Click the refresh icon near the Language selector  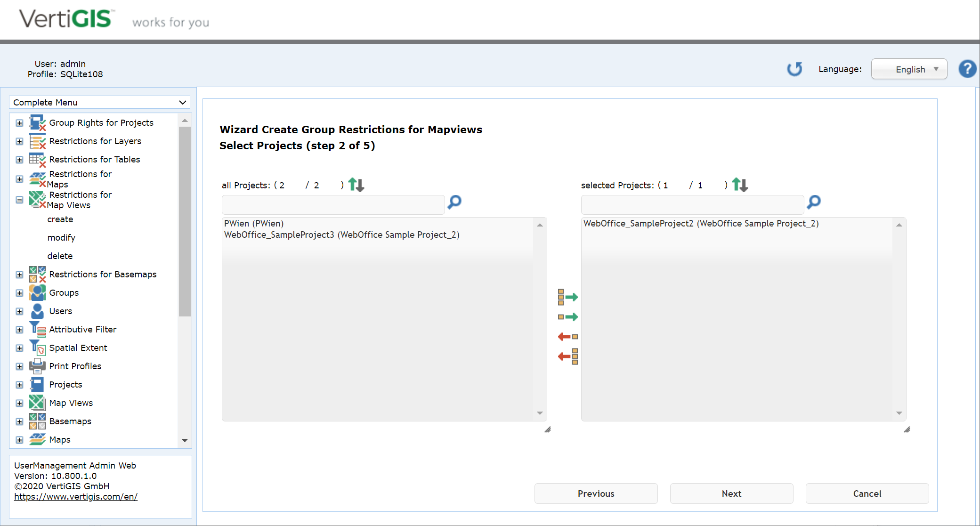[794, 69]
